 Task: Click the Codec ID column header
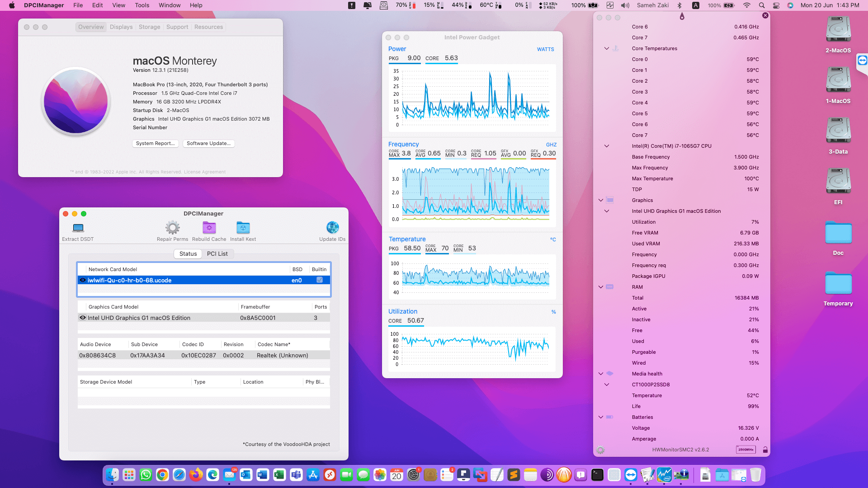coord(199,344)
